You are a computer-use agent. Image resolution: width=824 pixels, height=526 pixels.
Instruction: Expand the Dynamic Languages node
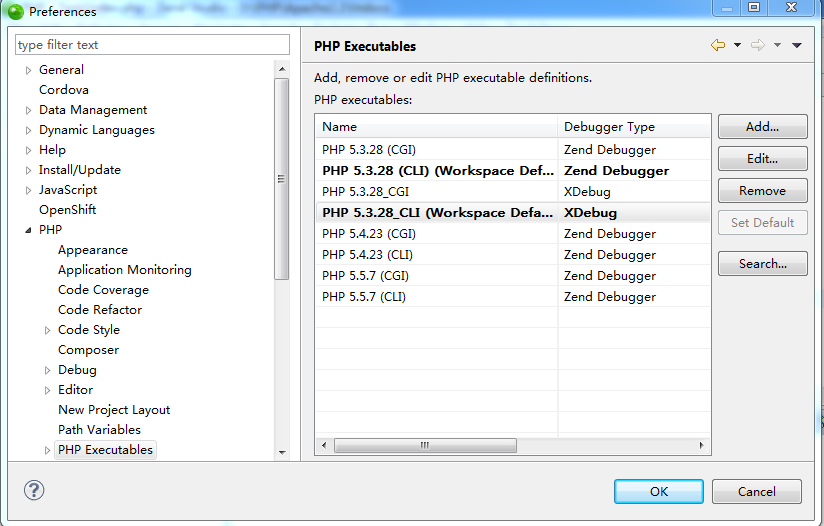[28, 130]
